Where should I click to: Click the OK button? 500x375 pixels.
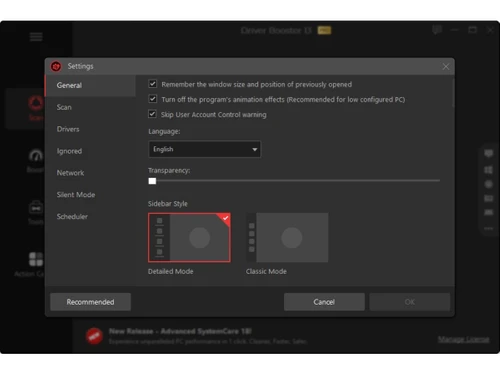[x=410, y=302]
